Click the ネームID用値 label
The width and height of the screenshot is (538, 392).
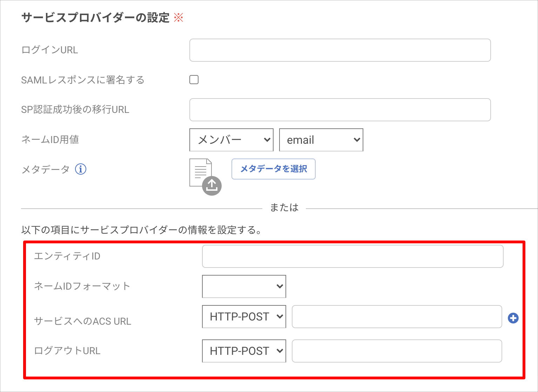[x=50, y=140]
